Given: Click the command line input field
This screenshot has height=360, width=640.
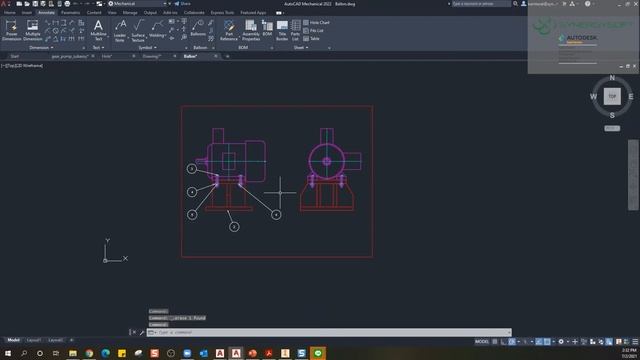Looking at the screenshot, I should (329, 332).
